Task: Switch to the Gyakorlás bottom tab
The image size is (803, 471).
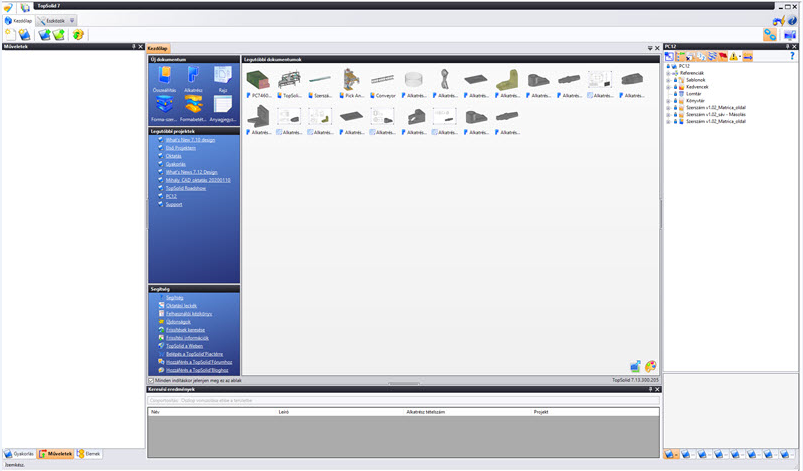Action: click(x=19, y=454)
